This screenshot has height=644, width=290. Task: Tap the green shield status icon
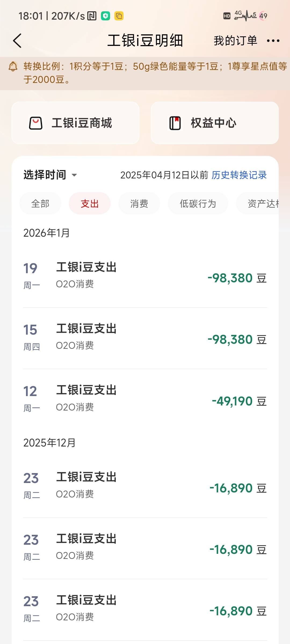[x=106, y=16]
